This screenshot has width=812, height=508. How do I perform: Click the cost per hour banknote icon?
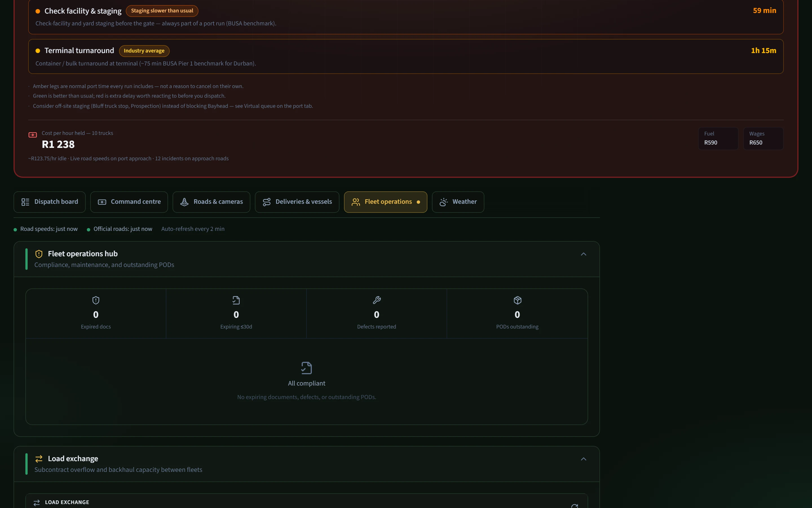[x=32, y=135]
